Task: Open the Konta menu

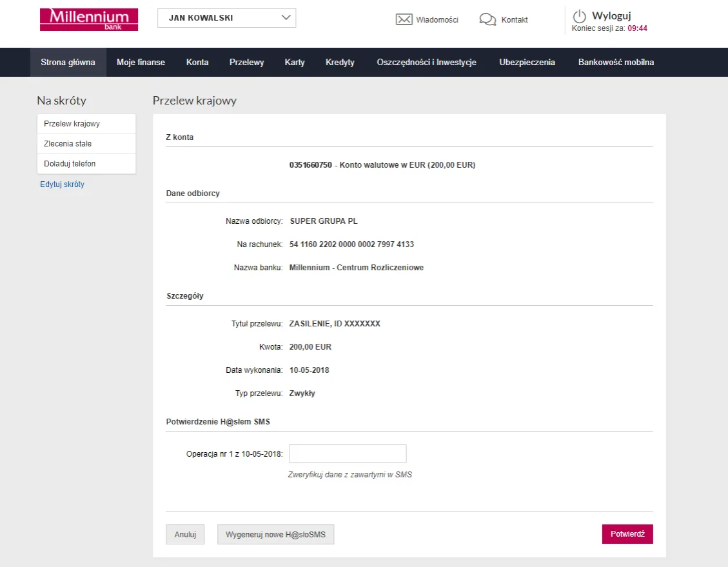Action: click(x=197, y=63)
